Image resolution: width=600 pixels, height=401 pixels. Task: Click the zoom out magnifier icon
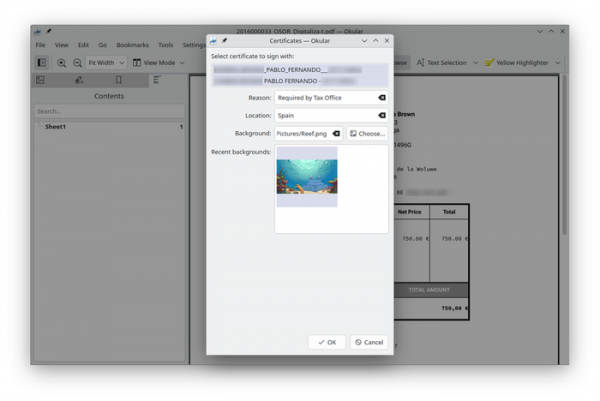[77, 63]
